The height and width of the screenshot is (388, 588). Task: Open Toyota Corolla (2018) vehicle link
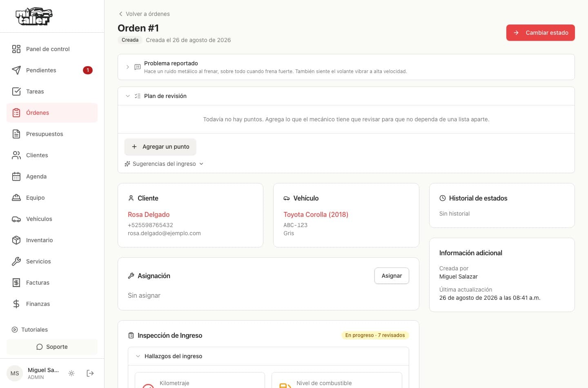pos(316,214)
